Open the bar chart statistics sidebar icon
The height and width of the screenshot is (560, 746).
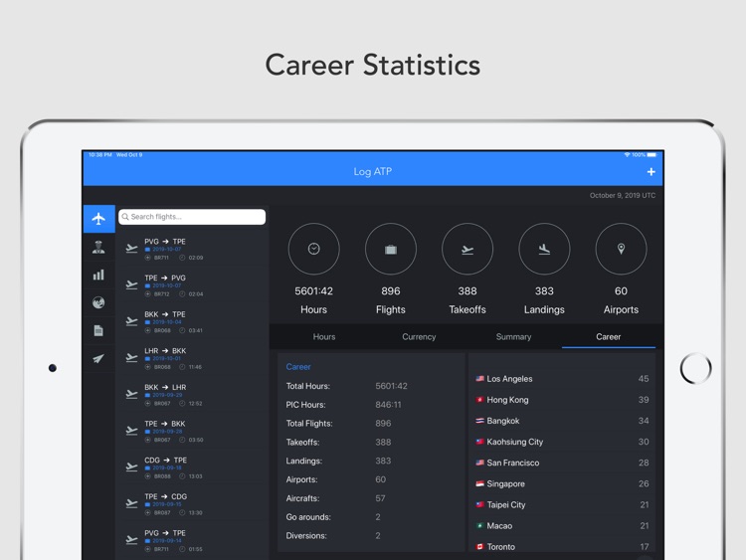point(98,275)
